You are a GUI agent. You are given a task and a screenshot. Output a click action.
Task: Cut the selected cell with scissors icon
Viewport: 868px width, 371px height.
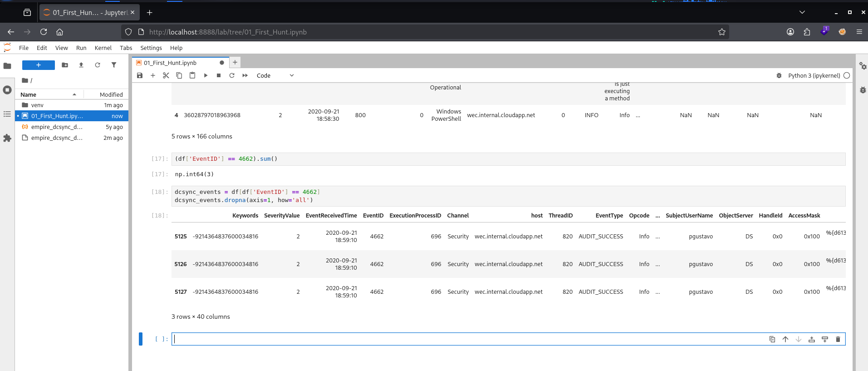pyautogui.click(x=166, y=75)
